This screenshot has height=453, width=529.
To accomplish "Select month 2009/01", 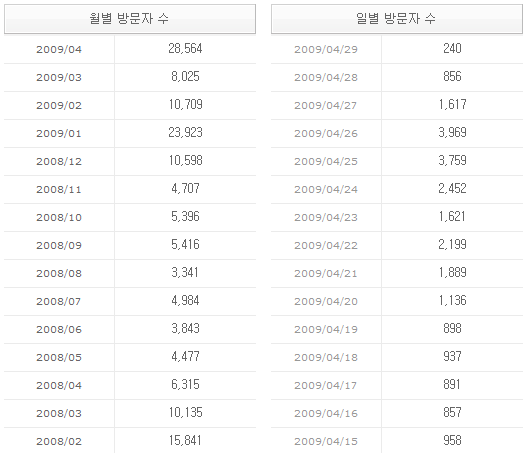I will 59,134.
